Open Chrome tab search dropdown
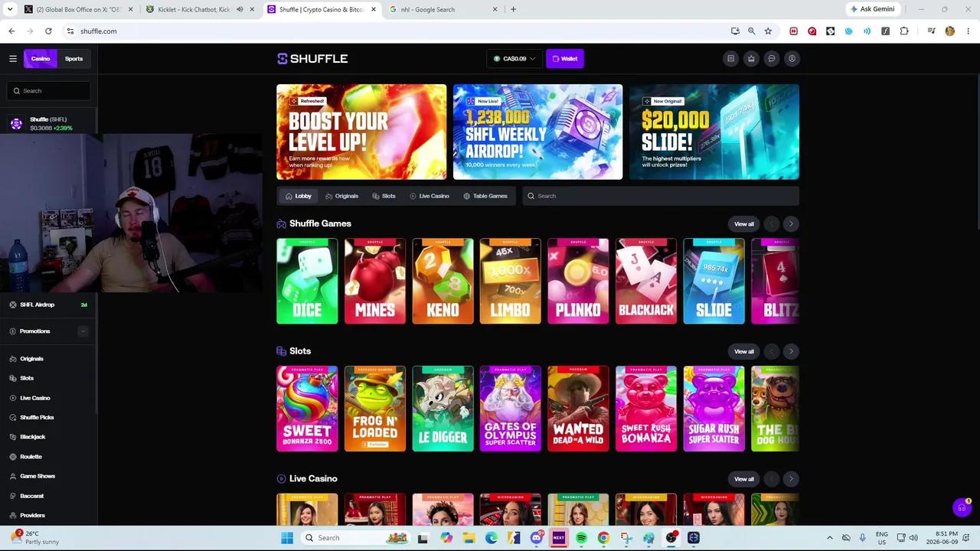This screenshot has width=980, height=551. pyautogui.click(x=9, y=9)
